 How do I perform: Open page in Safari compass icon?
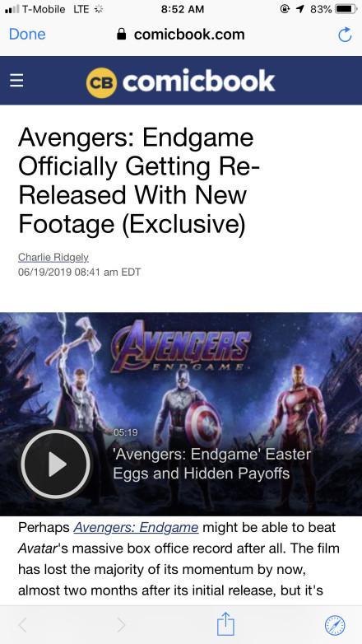pos(335,625)
